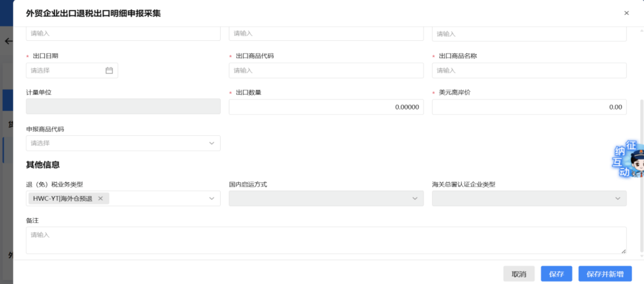Click the 备注 resize handle corner
644x284 pixels.
coord(623,251)
